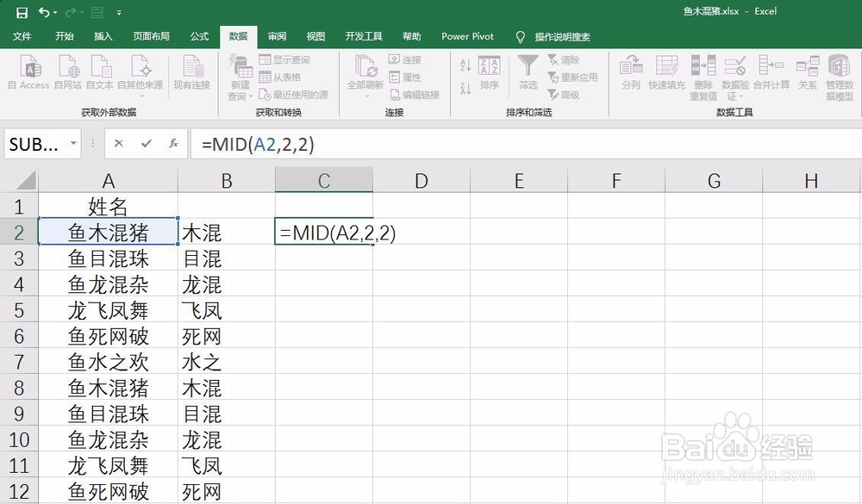Click the 删除重复值 icon

click(x=703, y=77)
